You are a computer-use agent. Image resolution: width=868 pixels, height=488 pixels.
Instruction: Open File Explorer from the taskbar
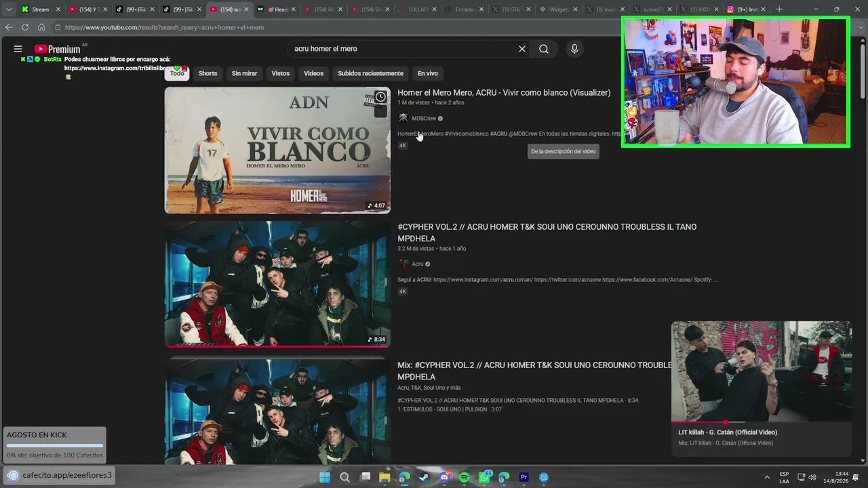point(384,477)
